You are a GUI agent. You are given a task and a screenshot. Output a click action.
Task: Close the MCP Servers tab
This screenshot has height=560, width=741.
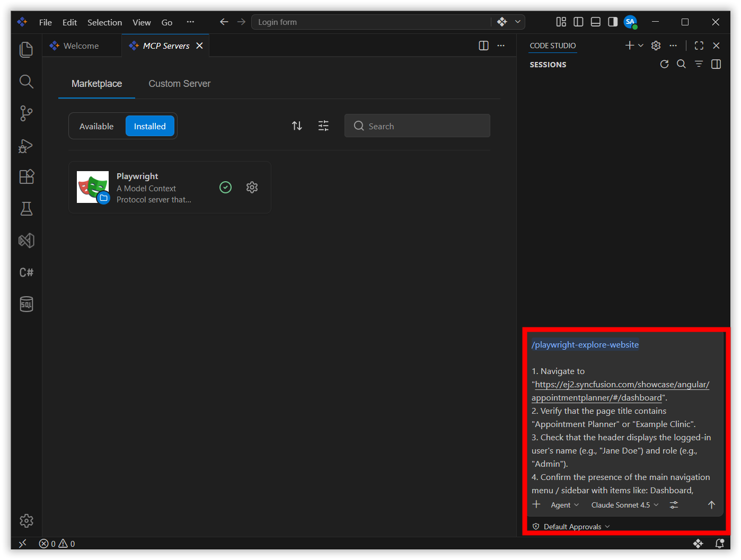point(199,46)
